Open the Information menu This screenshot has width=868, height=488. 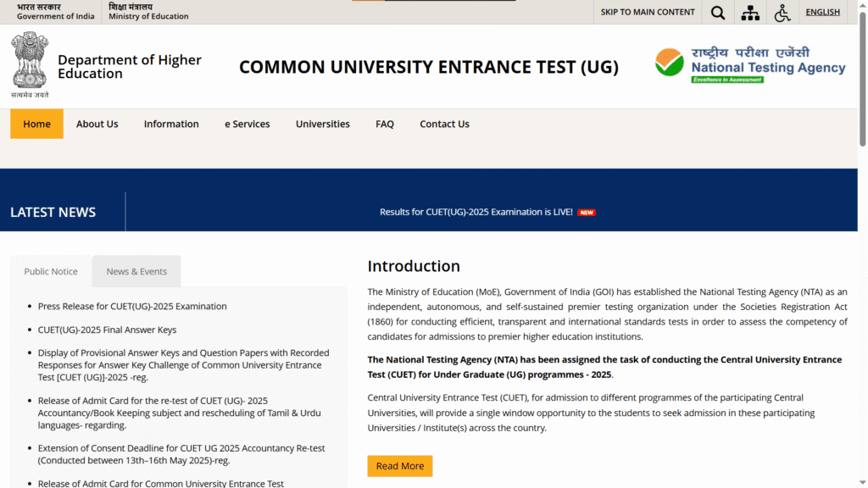(x=171, y=124)
